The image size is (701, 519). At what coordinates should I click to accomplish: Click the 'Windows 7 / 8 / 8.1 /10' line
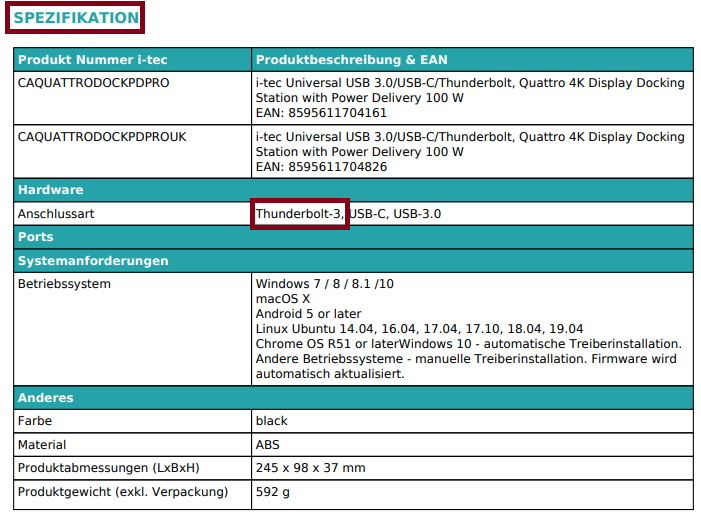325,284
